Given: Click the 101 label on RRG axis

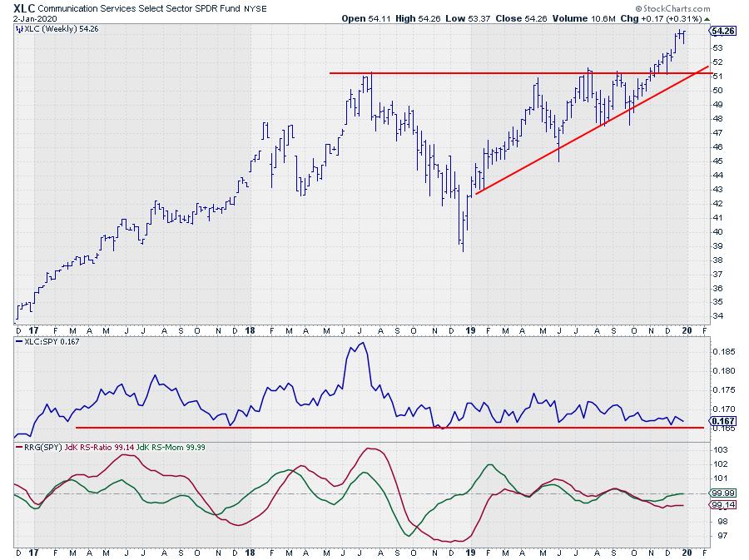Looking at the screenshot, I should tap(721, 478).
